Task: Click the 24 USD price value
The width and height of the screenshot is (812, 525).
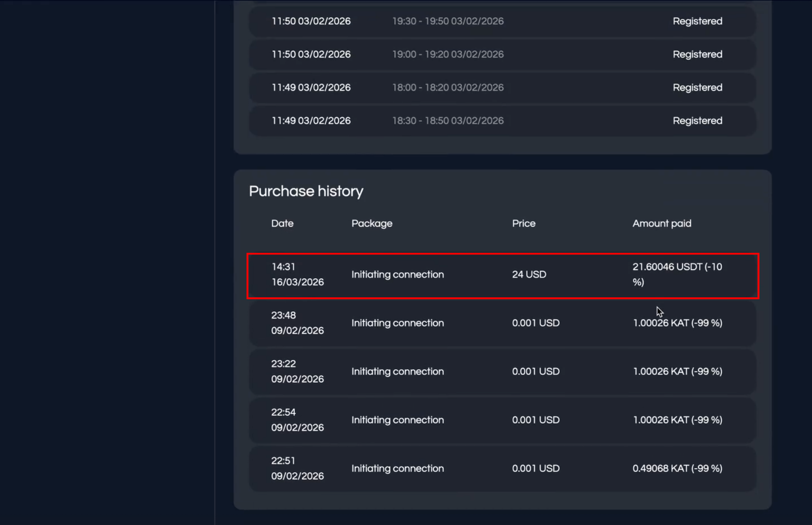Action: [529, 274]
